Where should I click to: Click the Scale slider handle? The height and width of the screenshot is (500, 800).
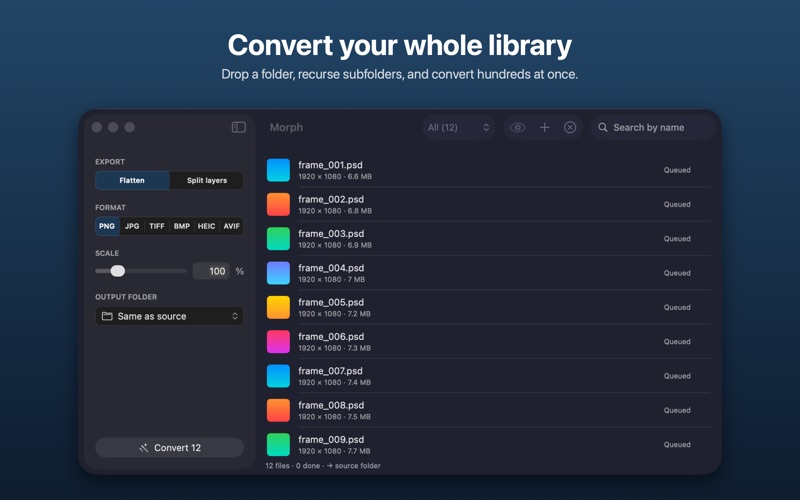pos(118,271)
